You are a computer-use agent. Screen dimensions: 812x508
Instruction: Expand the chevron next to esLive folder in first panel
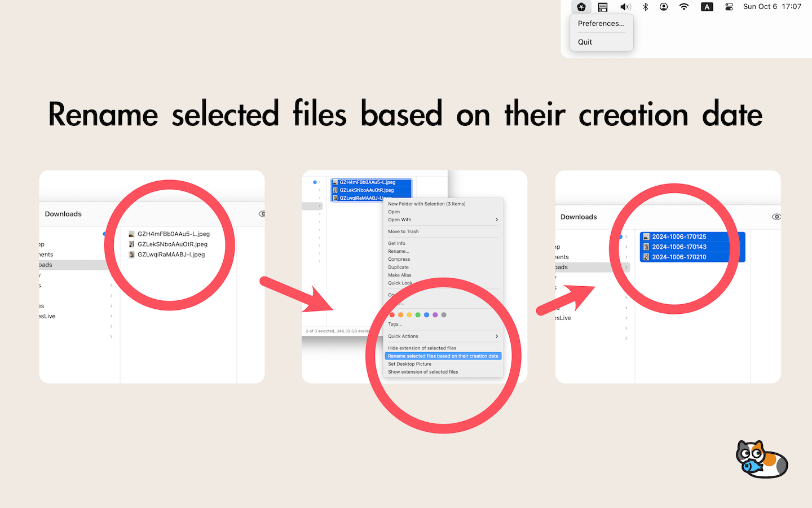pyautogui.click(x=111, y=316)
